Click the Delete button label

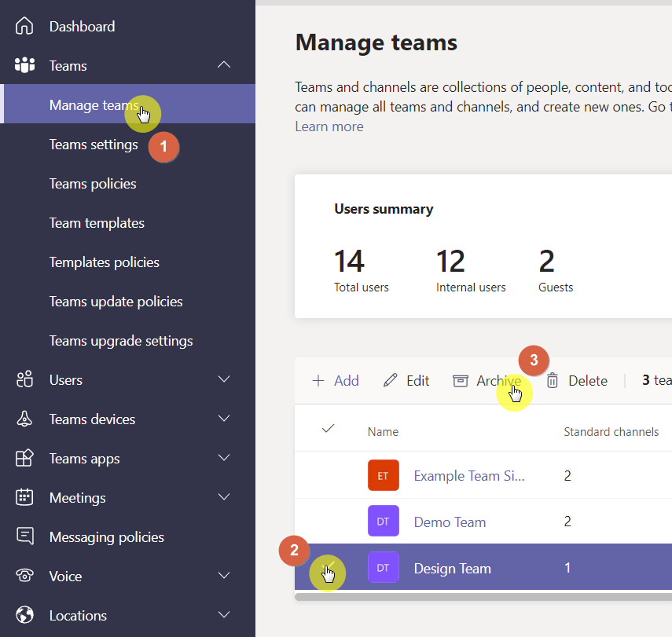(588, 380)
